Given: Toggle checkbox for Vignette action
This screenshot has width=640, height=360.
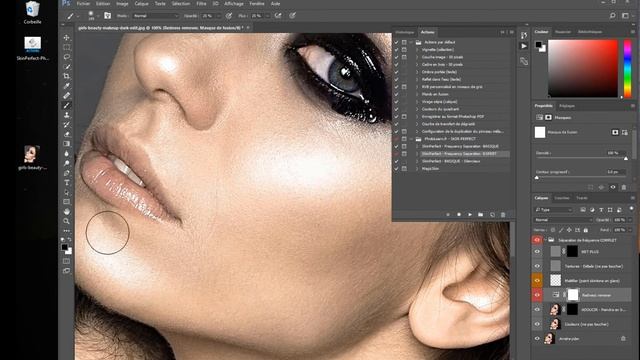Looking at the screenshot, I should tap(396, 50).
